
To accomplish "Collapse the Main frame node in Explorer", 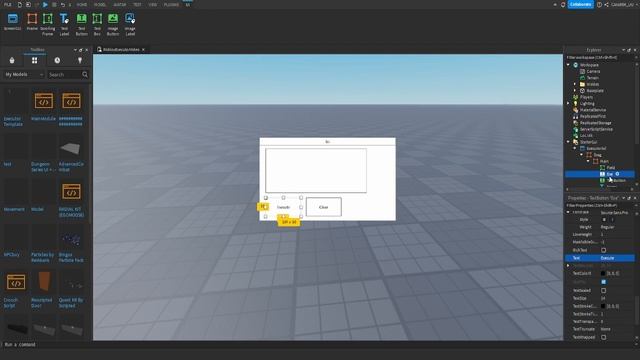I will pyautogui.click(x=588, y=161).
